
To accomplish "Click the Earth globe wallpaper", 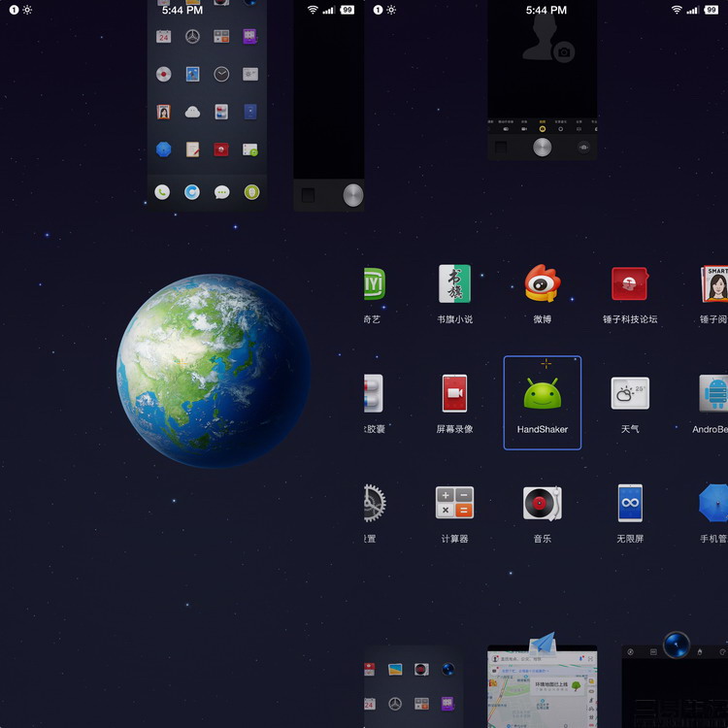I will coord(214,370).
